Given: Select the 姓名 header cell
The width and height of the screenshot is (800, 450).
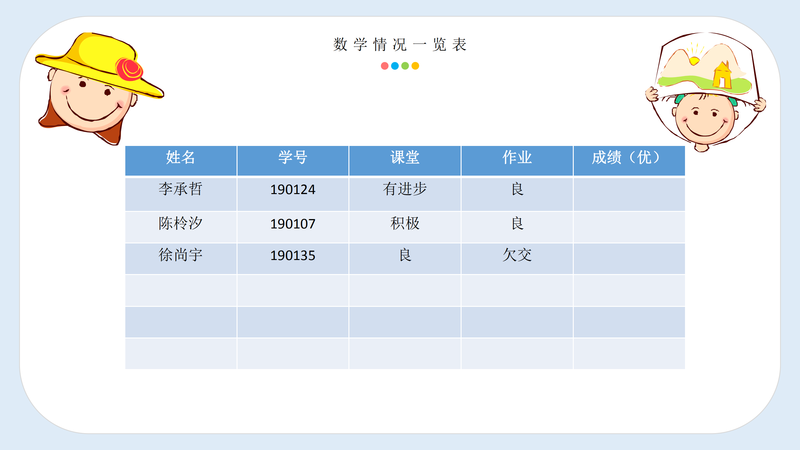Looking at the screenshot, I should [x=181, y=161].
